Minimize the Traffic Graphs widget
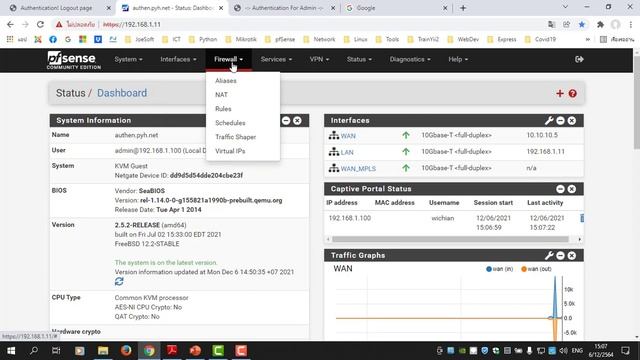The width and height of the screenshot is (640, 360). point(560,256)
